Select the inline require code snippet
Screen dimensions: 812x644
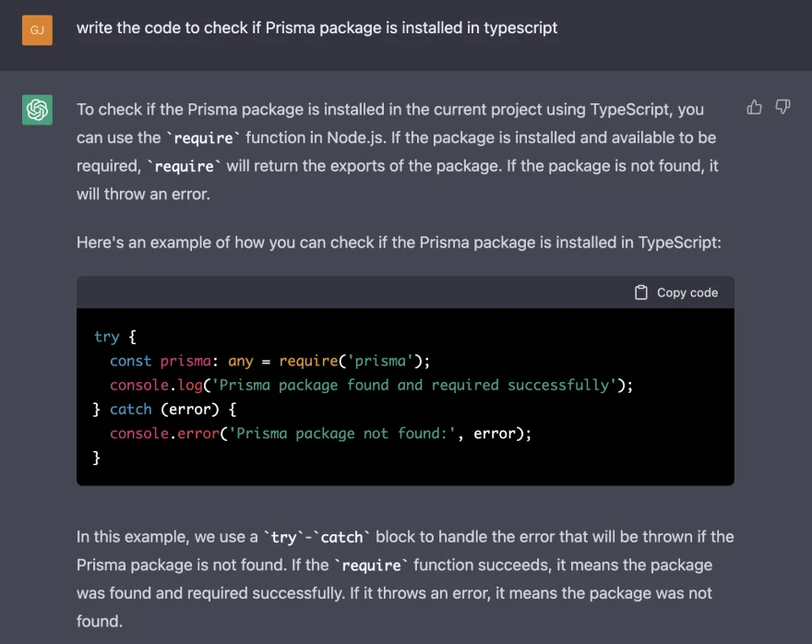[x=203, y=137]
